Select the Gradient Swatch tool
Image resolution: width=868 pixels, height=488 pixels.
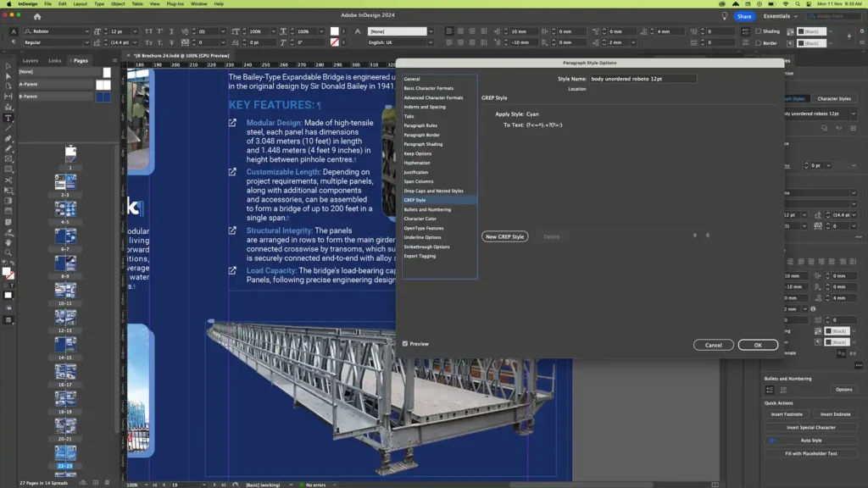coord(8,201)
